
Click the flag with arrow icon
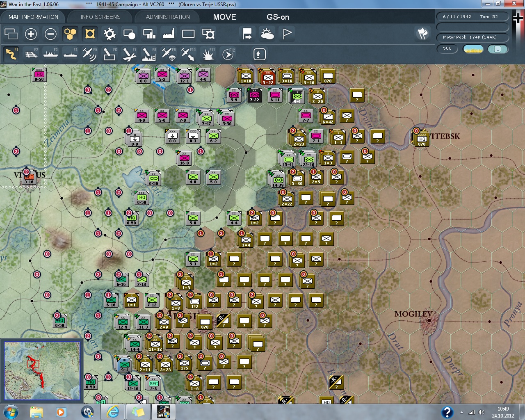tap(247, 34)
